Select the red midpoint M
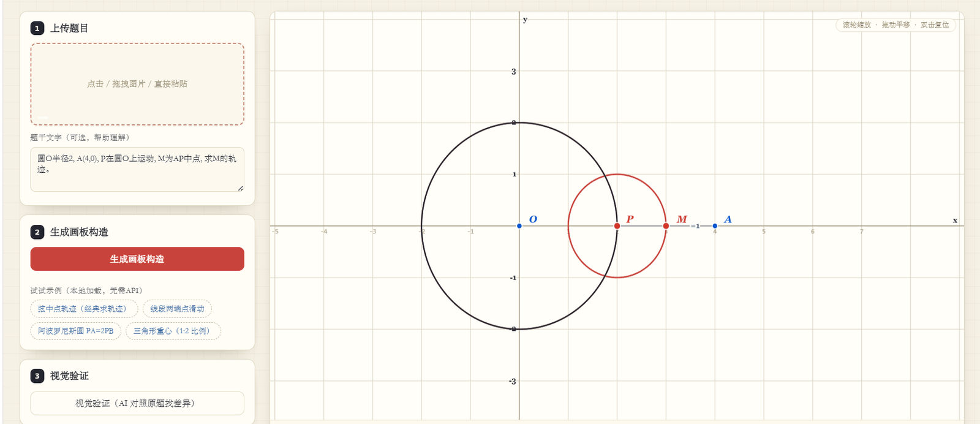The width and height of the screenshot is (980, 424). (666, 226)
